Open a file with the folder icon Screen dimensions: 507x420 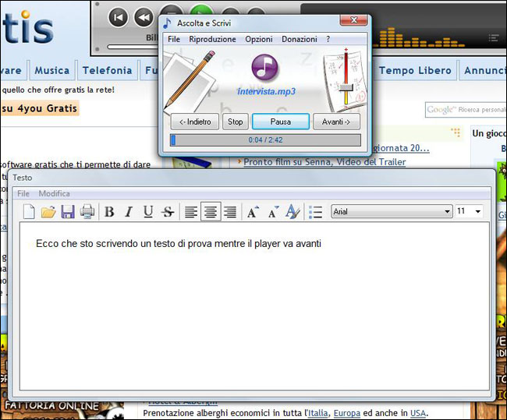tap(48, 212)
